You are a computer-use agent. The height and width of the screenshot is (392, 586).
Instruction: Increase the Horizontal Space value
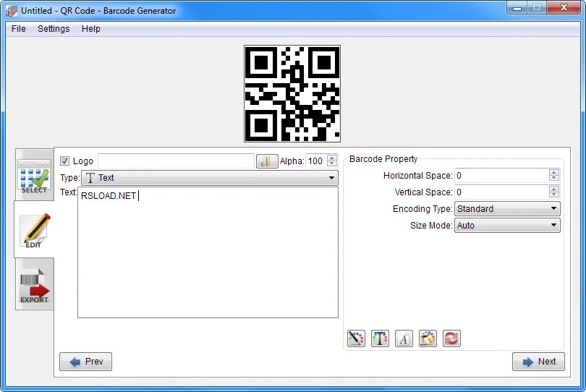click(554, 172)
